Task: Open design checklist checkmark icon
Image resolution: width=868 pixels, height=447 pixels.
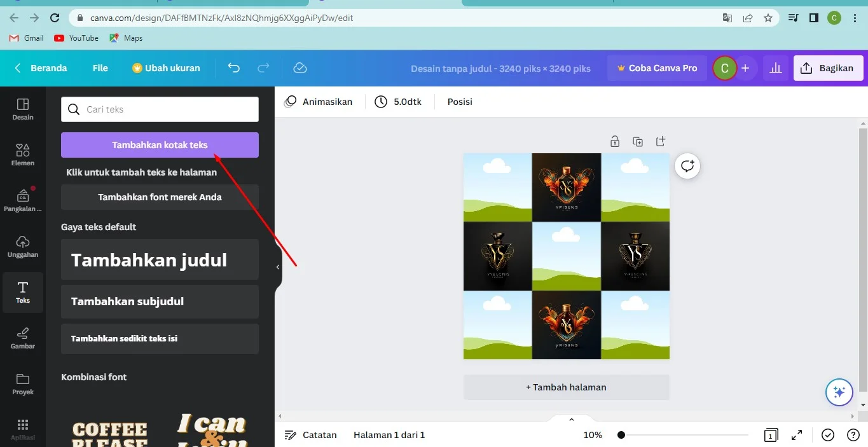Action: pos(827,435)
